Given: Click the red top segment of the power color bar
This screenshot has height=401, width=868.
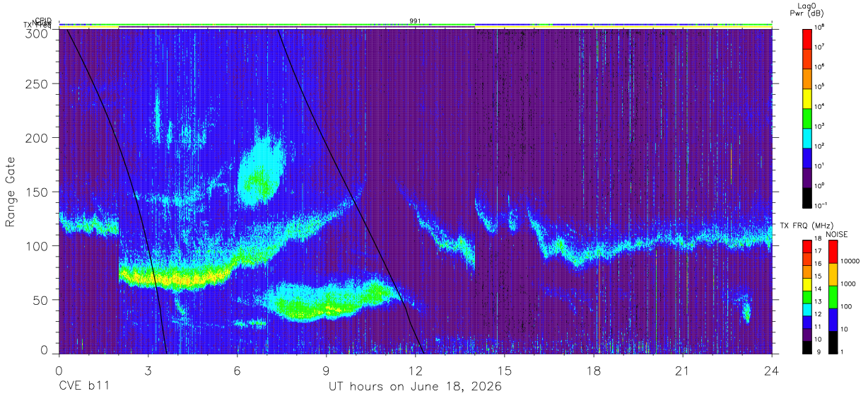Looking at the screenshot, I should tap(807, 38).
